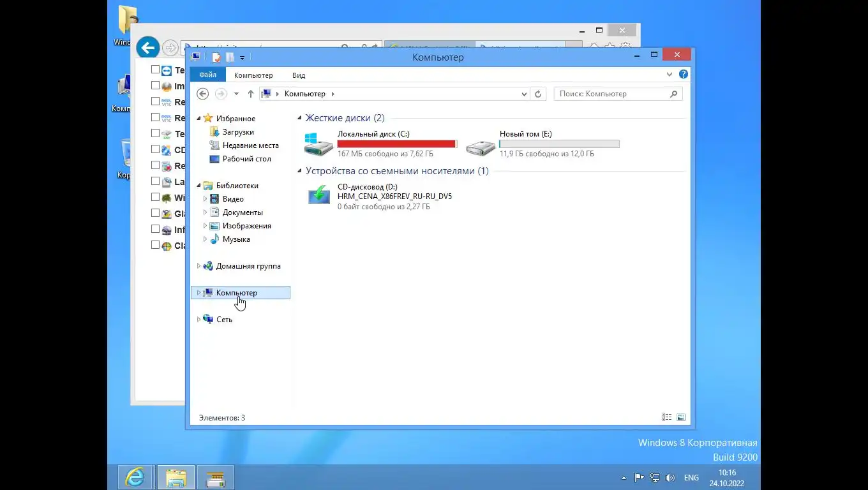Click the Properties icon in Explorer's quick access toolbar

[x=216, y=57]
